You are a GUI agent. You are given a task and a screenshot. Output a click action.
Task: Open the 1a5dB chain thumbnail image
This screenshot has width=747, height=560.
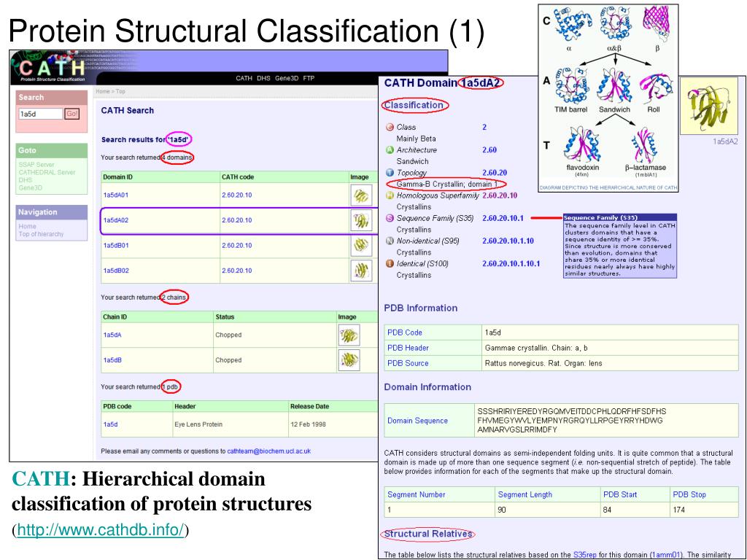[349, 360]
